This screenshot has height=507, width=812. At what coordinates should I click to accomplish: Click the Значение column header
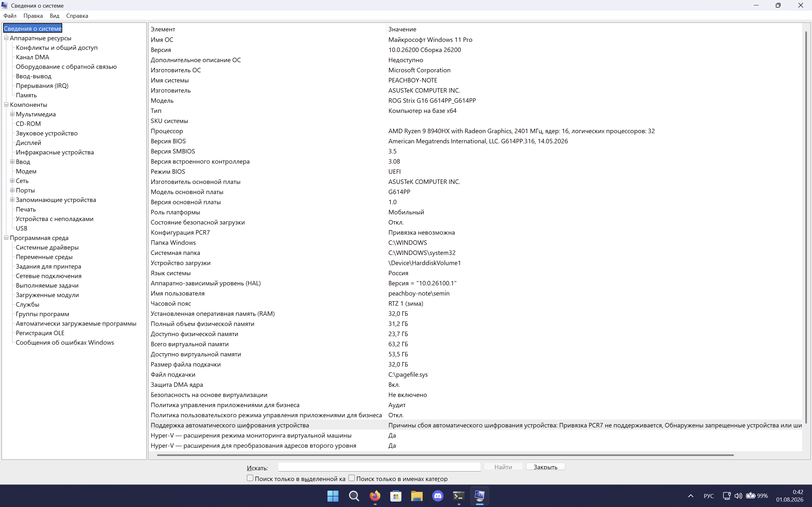(594, 29)
